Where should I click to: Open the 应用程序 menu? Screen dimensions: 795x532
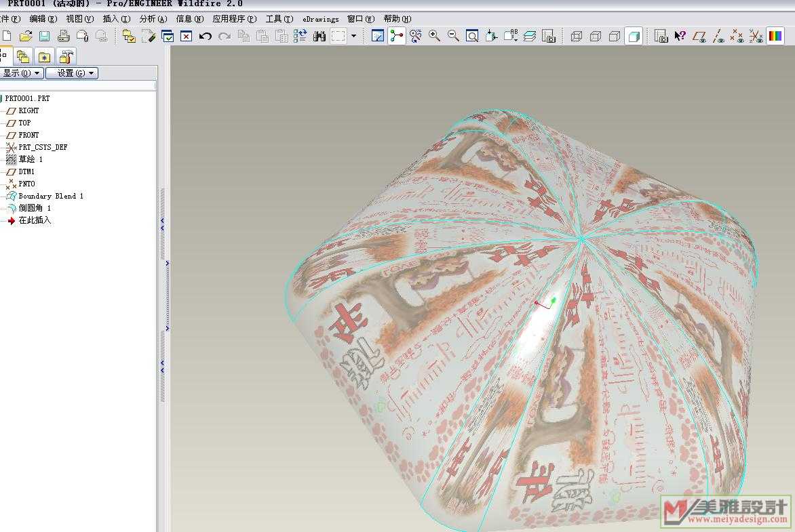[x=234, y=19]
